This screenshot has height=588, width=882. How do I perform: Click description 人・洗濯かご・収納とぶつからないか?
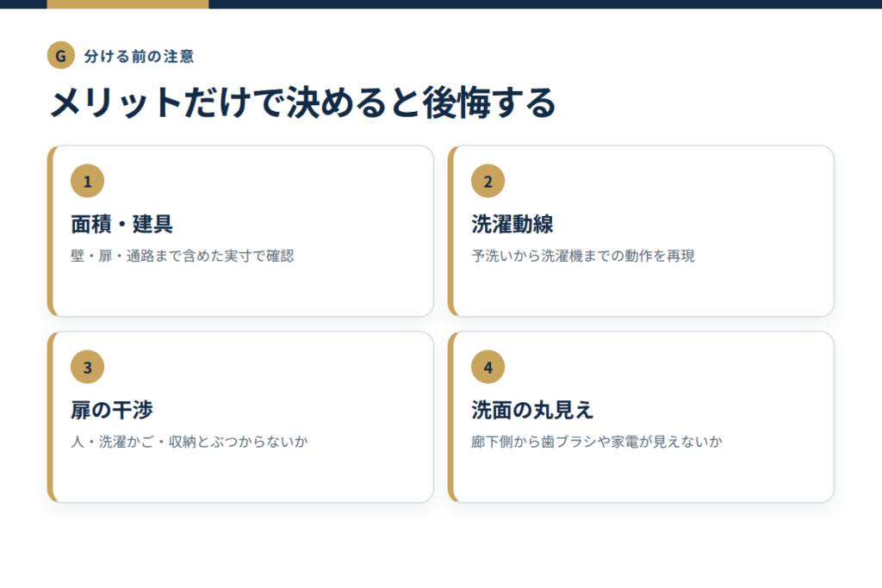pyautogui.click(x=189, y=442)
